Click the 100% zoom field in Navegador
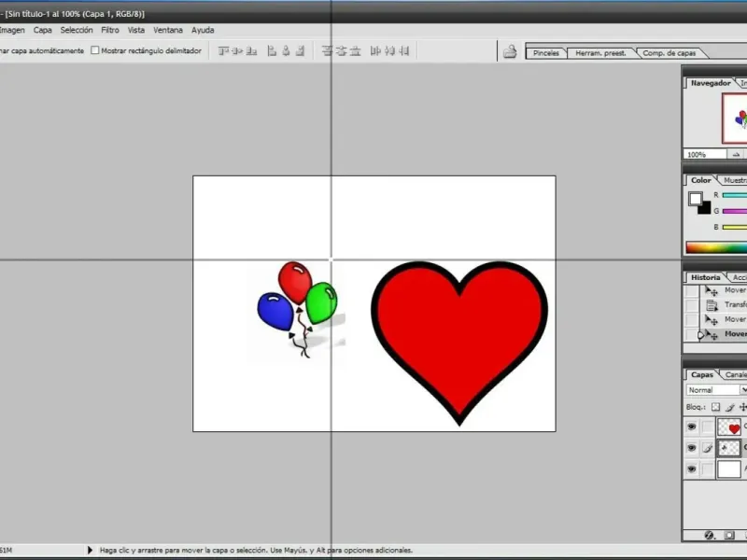The image size is (747, 560). 706,154
